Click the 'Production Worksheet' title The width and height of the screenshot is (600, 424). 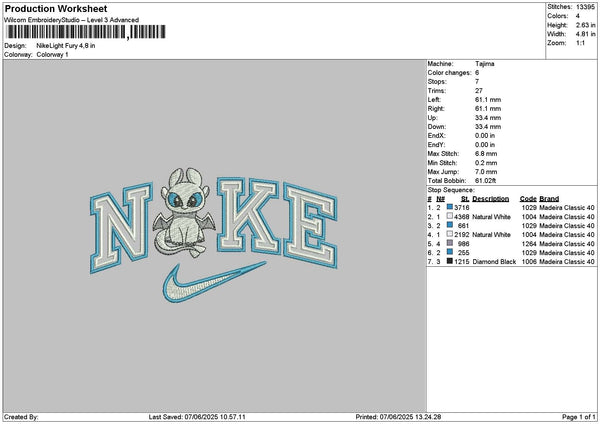(56, 8)
